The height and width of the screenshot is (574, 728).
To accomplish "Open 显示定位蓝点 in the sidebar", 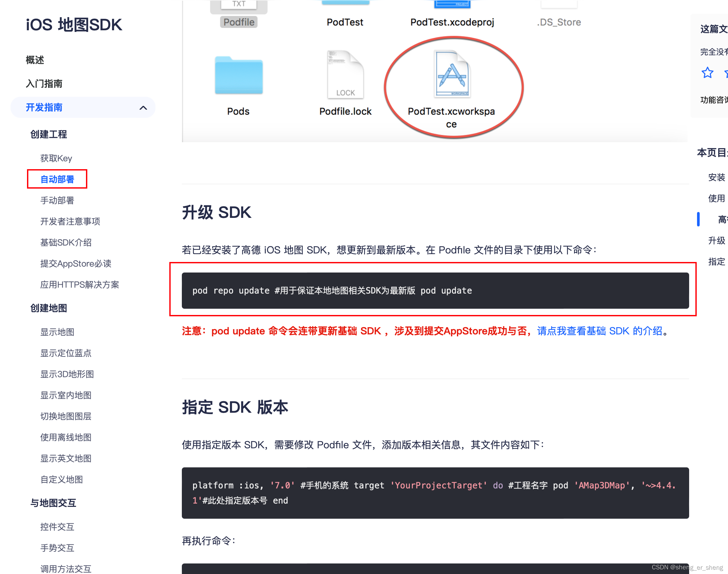I will 66,353.
